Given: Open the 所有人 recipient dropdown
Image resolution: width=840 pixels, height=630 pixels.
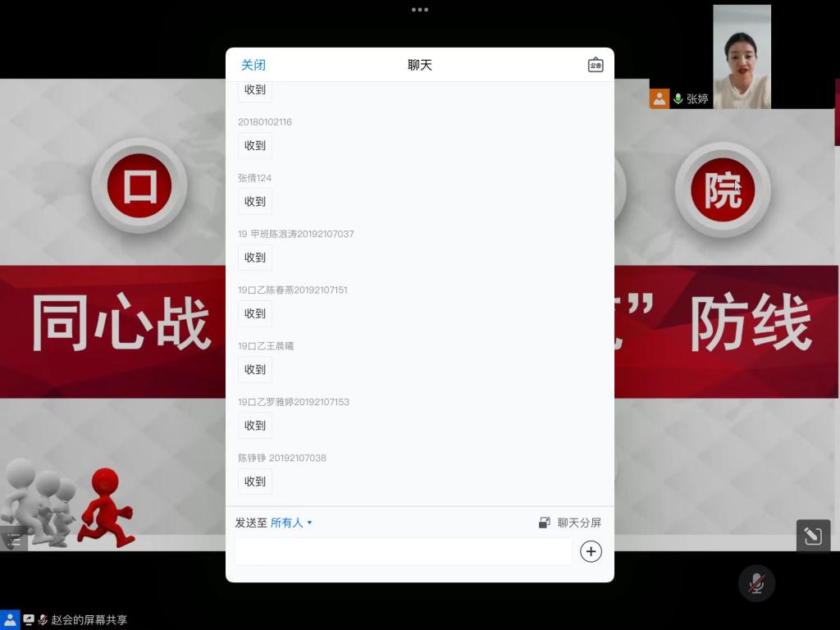Looking at the screenshot, I should 287,523.
